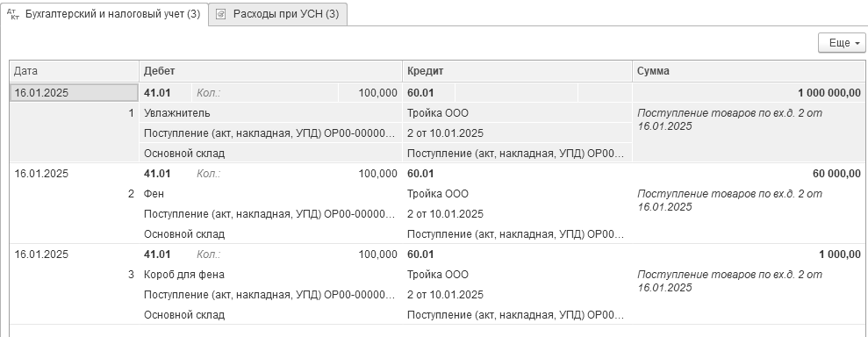Image resolution: width=868 pixels, height=337 pixels.
Task: Select the date cell of first row
Action: coord(75,93)
